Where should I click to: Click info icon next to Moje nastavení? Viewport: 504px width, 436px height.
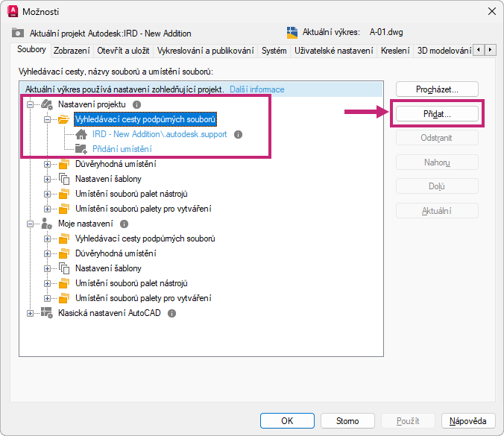click(124, 224)
